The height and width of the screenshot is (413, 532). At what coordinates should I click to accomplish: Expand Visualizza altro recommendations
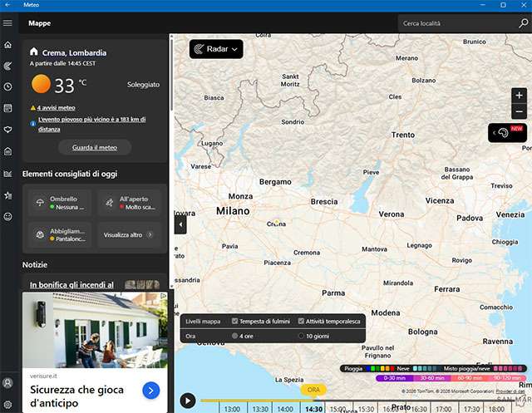[129, 235]
